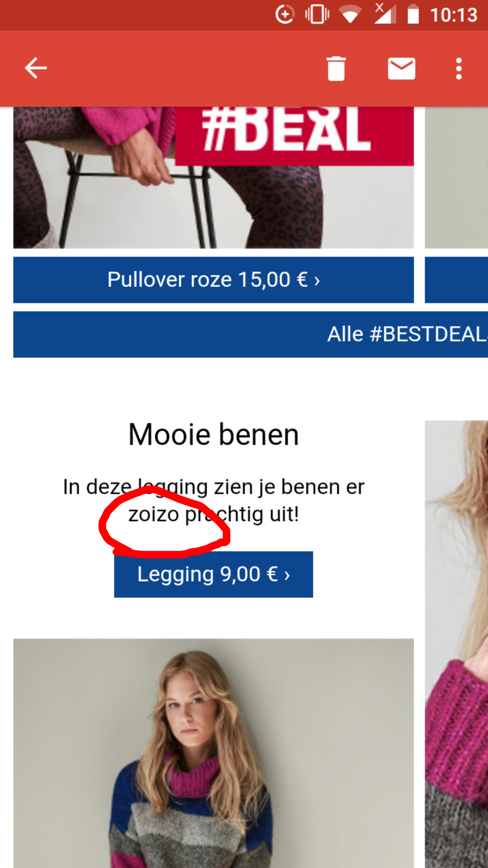Open the three-dot overflow menu

coord(458,69)
